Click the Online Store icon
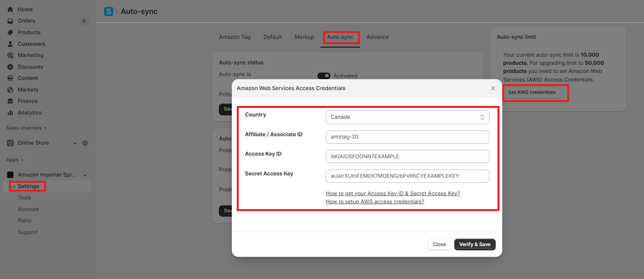 coord(10,143)
